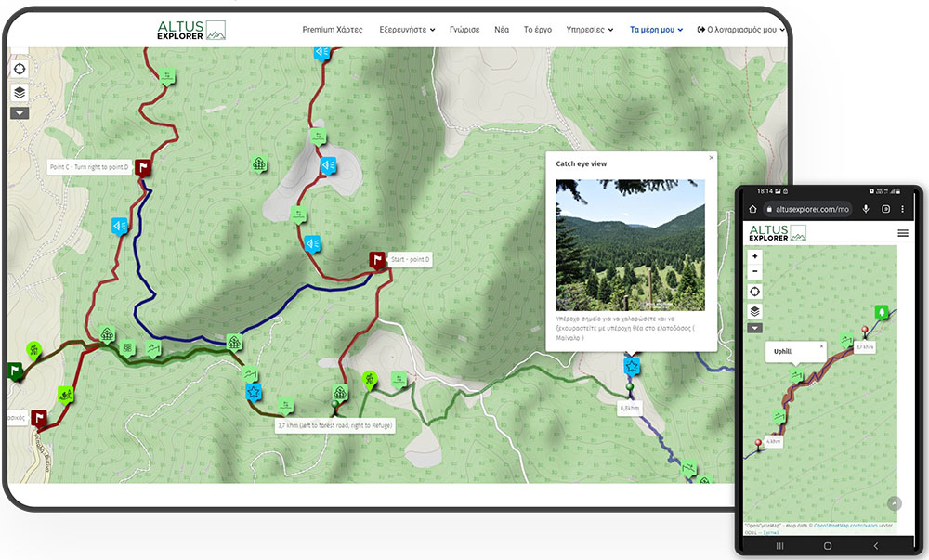Screen dimensions: 929x560
Task: Tap Altus Explorer logo on phone
Action: pos(778,233)
